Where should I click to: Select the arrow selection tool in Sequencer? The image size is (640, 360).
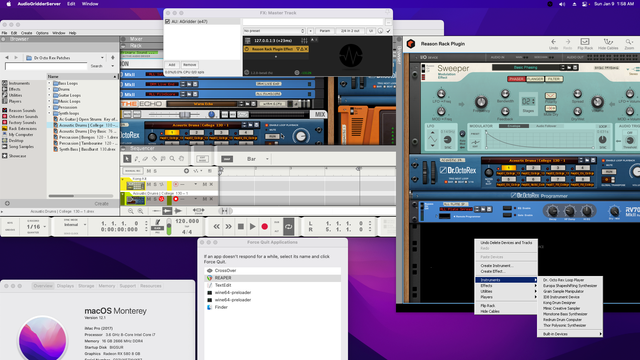[x=127, y=159]
